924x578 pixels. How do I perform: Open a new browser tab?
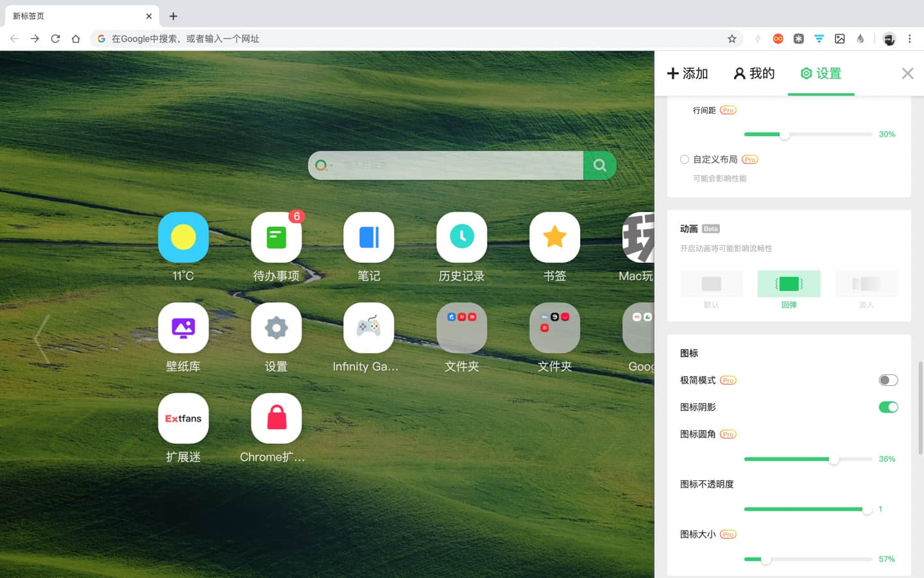click(x=173, y=16)
